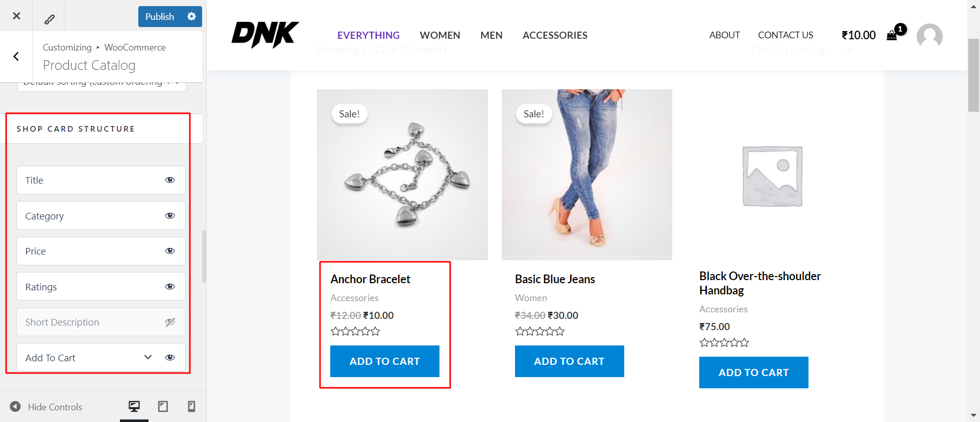This screenshot has height=422, width=980.
Task: Select the desktop preview icon
Action: pyautogui.click(x=134, y=406)
